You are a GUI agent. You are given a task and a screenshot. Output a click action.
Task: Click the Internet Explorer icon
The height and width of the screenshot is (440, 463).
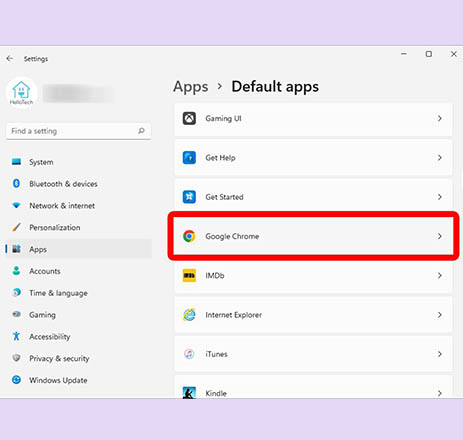[189, 315]
